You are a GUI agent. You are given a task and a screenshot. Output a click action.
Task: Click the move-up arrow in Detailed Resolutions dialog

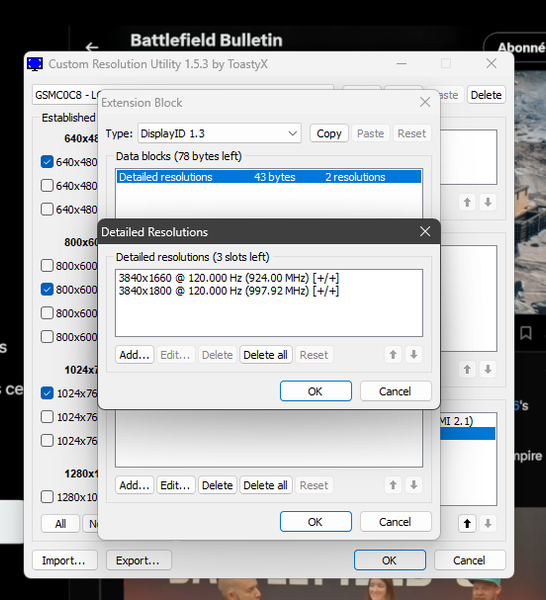coord(393,355)
